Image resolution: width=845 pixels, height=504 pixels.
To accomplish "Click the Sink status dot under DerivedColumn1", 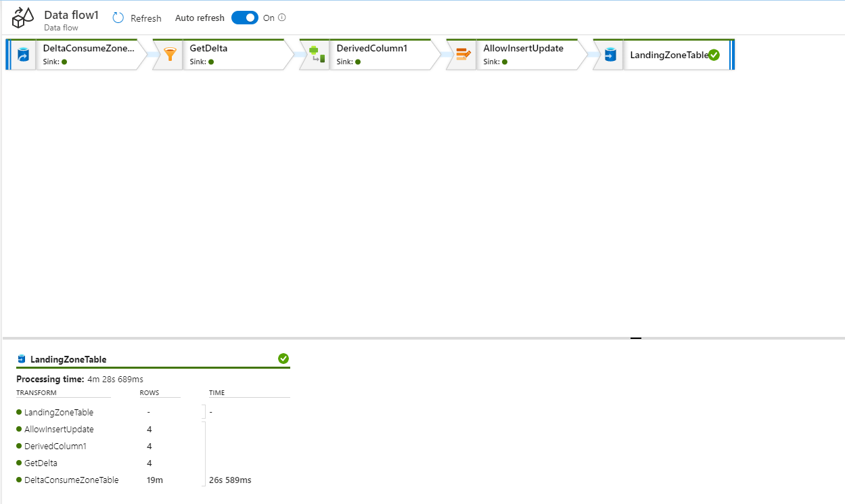I will pyautogui.click(x=358, y=62).
